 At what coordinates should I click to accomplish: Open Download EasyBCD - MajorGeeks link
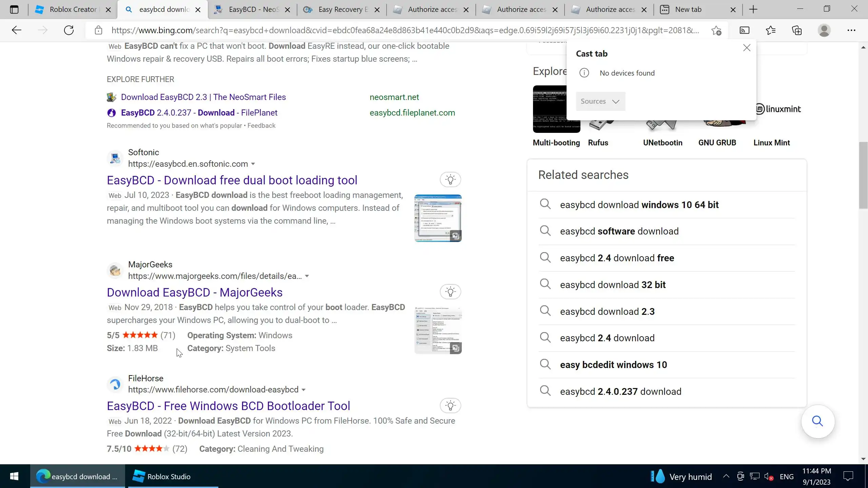click(x=195, y=292)
